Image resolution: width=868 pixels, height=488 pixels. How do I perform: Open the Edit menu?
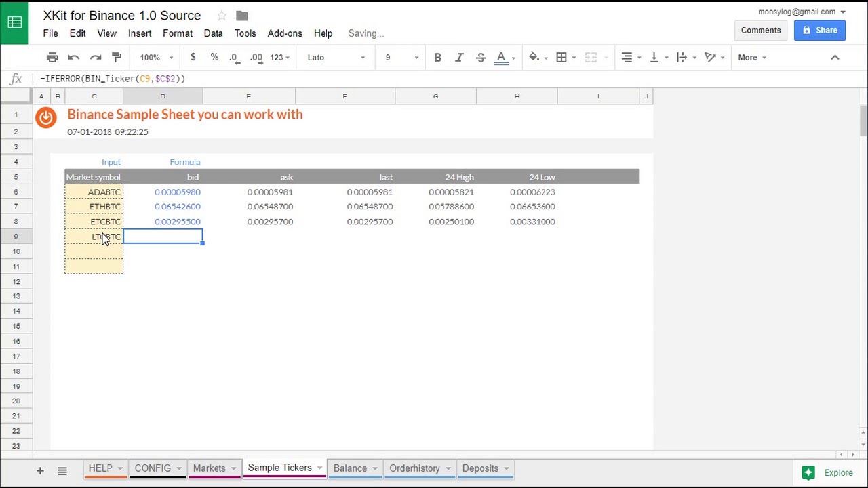pos(77,33)
